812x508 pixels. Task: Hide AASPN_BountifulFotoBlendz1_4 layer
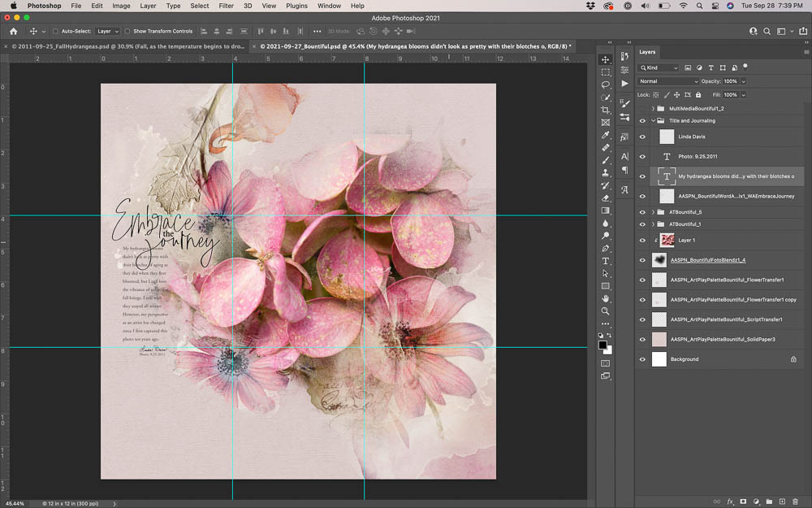pyautogui.click(x=642, y=260)
